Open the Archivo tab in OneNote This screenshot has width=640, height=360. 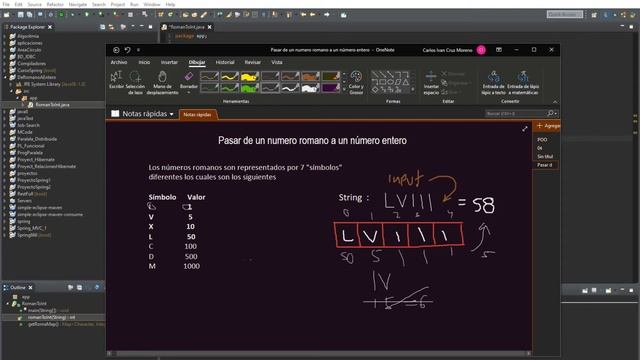(119, 62)
